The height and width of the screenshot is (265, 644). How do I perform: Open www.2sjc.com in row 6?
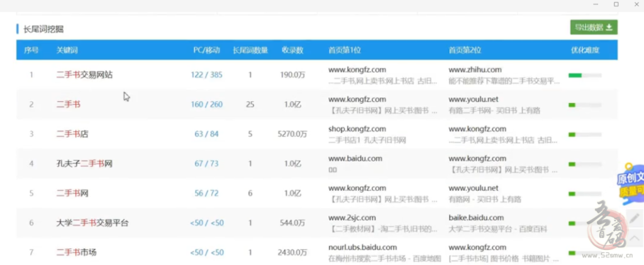352,218
